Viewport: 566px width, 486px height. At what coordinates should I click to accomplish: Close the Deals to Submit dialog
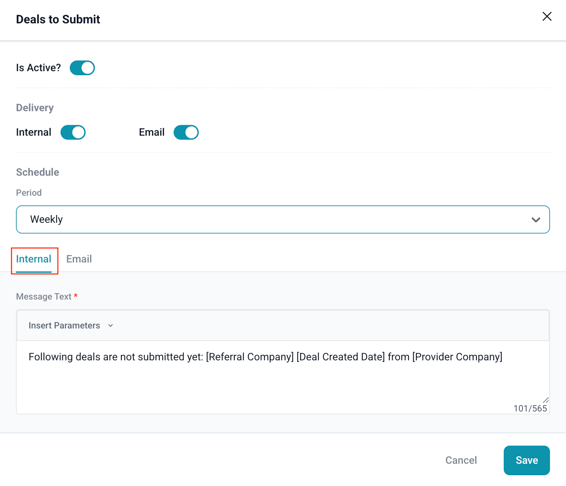point(547,17)
